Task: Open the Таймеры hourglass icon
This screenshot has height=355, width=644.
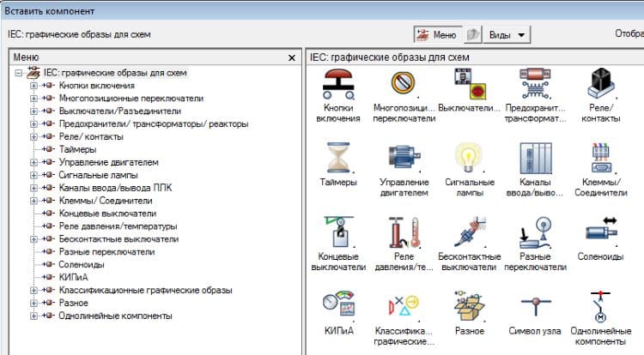Action: point(338,158)
